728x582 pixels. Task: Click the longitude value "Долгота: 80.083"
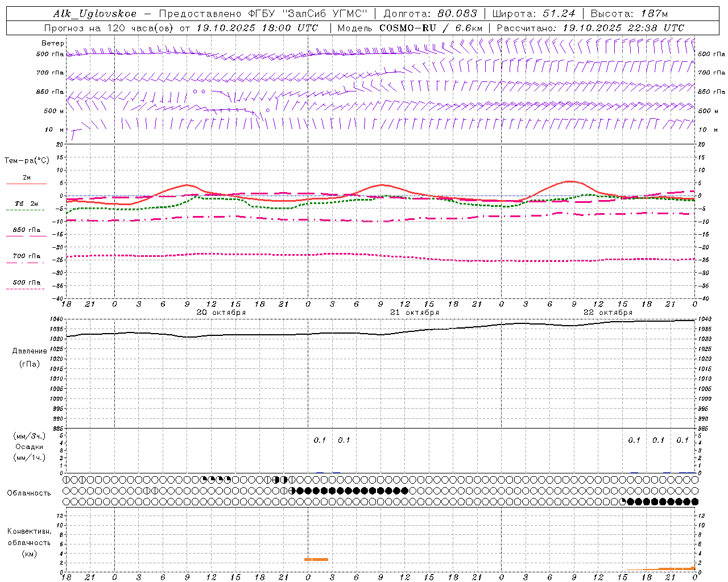tap(431, 14)
